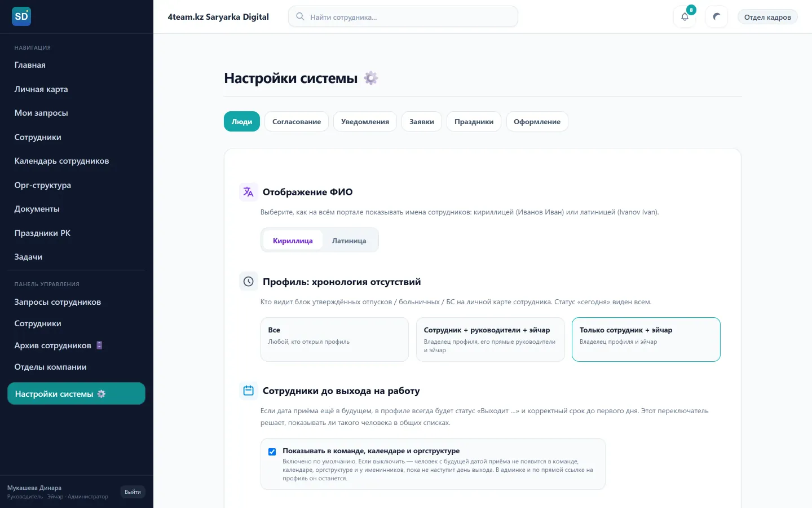Open the notifications bell
This screenshot has height=508, width=812.
click(685, 17)
